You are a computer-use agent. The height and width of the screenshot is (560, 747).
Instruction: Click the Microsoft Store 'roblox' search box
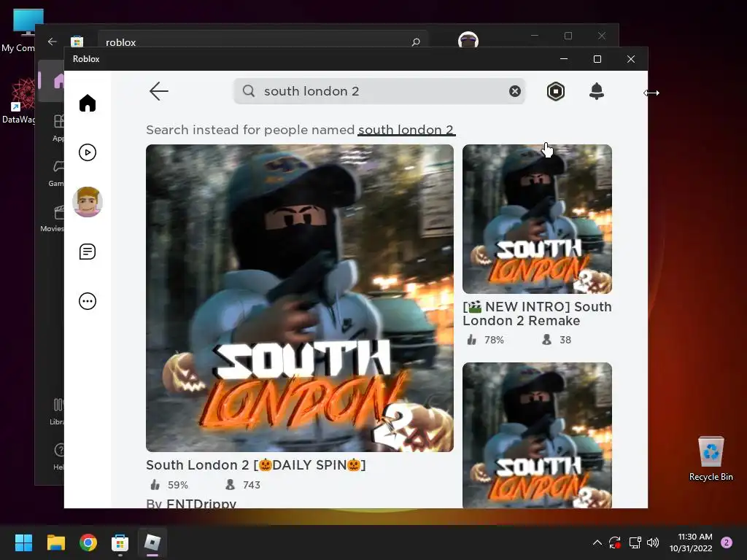(x=263, y=40)
